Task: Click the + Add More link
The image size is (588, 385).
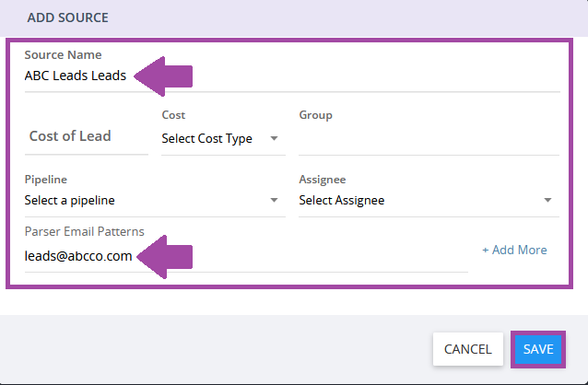Action: (x=514, y=250)
